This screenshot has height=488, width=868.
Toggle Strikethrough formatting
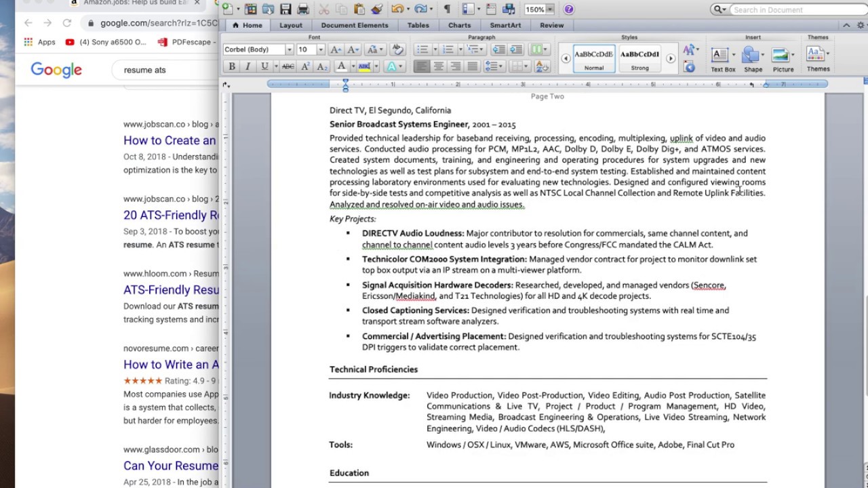pyautogui.click(x=288, y=66)
